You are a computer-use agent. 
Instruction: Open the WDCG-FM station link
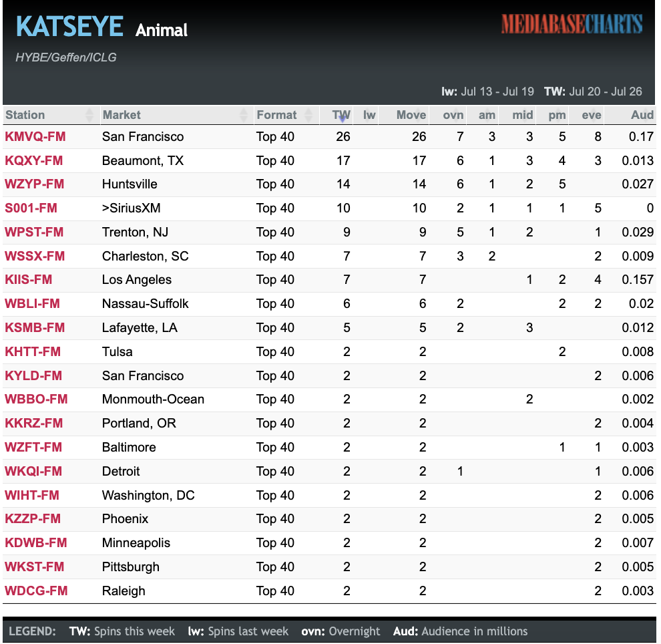tap(36, 591)
